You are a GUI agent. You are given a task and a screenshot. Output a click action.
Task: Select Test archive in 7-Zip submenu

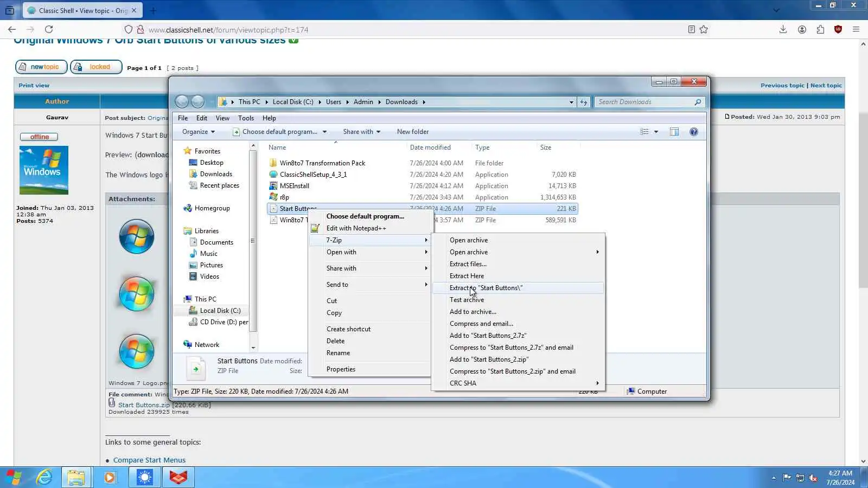[518, 300]
